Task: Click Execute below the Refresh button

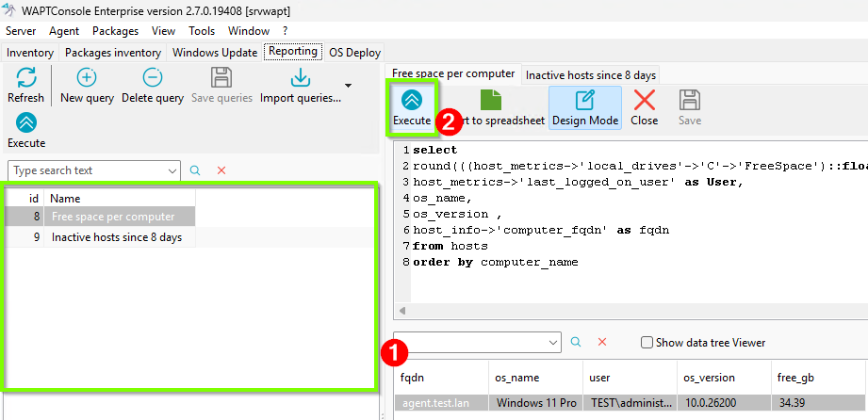Action: (x=26, y=130)
